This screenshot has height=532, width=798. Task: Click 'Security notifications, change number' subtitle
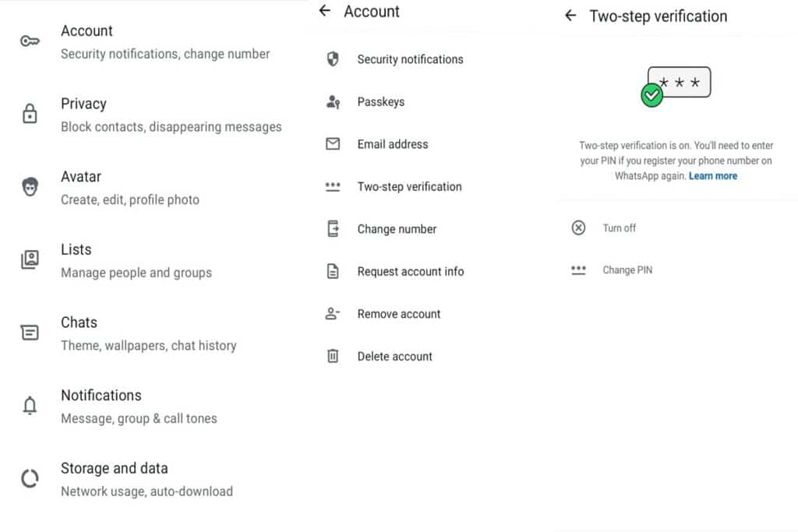pyautogui.click(x=165, y=54)
